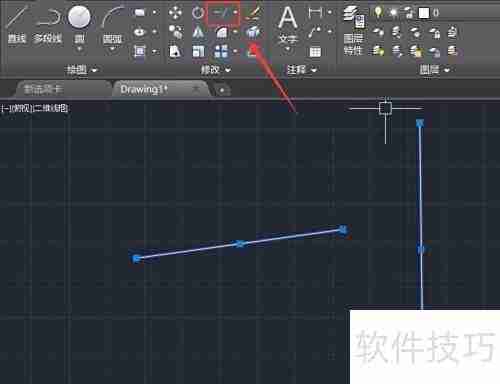Viewport: 500px width, 384px height.
Task: Expand the Annotation (注释) panel
Action: point(302,70)
